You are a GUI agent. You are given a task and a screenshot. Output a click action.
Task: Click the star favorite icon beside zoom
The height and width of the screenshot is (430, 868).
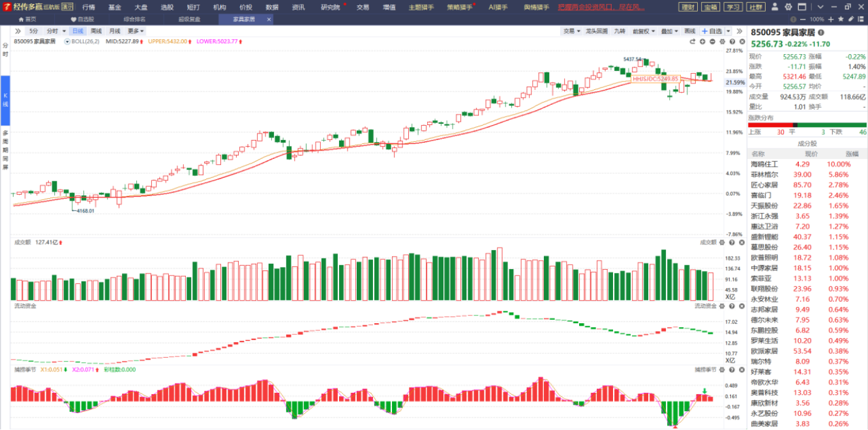coord(841,20)
